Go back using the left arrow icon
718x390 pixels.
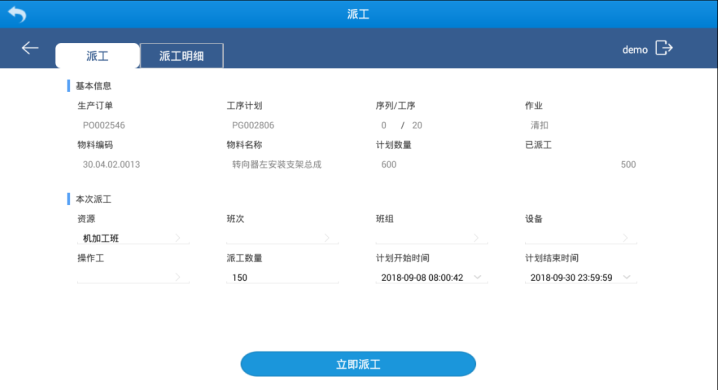pyautogui.click(x=30, y=48)
